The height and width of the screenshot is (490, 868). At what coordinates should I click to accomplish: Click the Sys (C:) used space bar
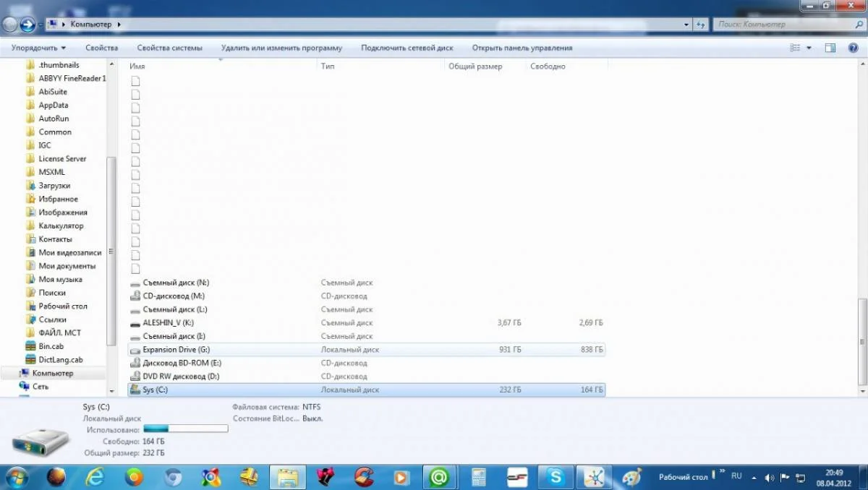(x=186, y=429)
